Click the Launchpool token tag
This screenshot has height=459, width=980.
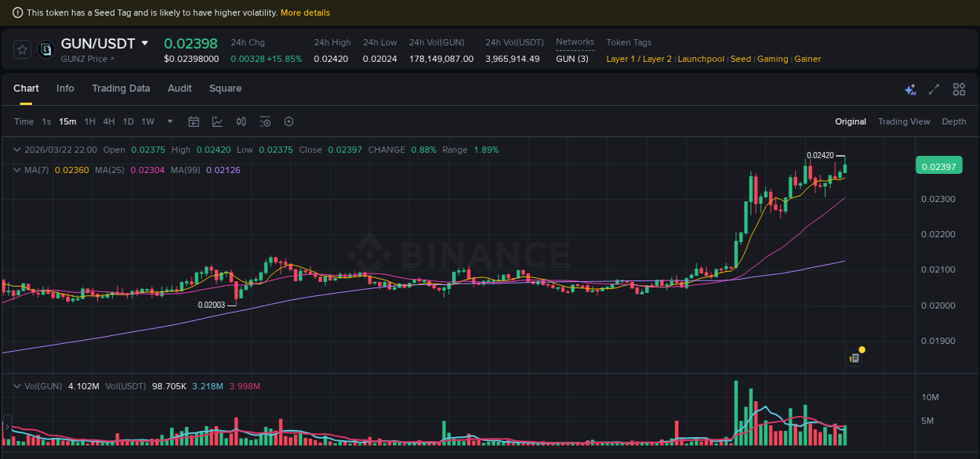(700, 59)
